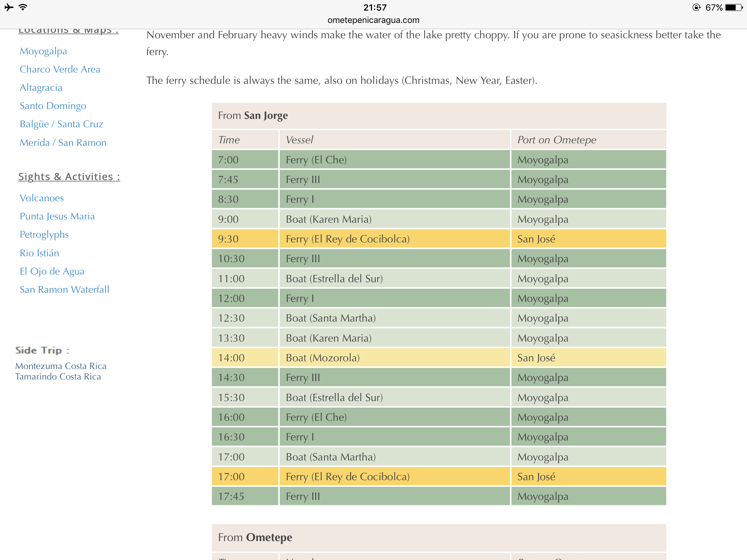Tap the airplane mode status icon
The image size is (747, 560).
tap(9, 7)
